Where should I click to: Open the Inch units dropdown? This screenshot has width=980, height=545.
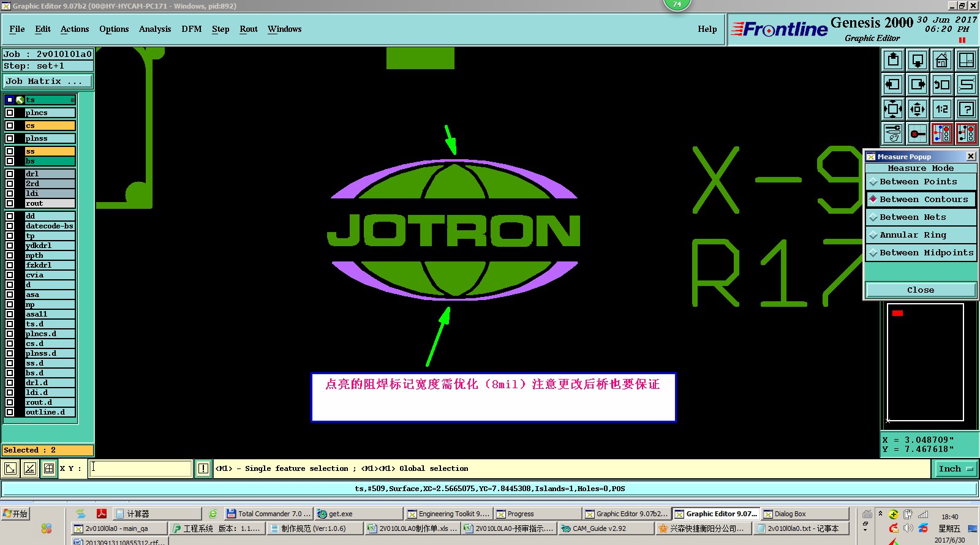click(x=956, y=469)
